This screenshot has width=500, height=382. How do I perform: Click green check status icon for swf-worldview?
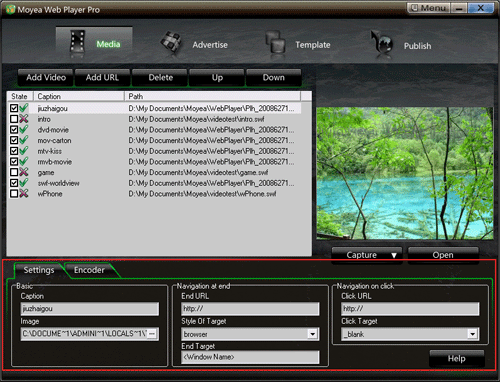click(24, 183)
